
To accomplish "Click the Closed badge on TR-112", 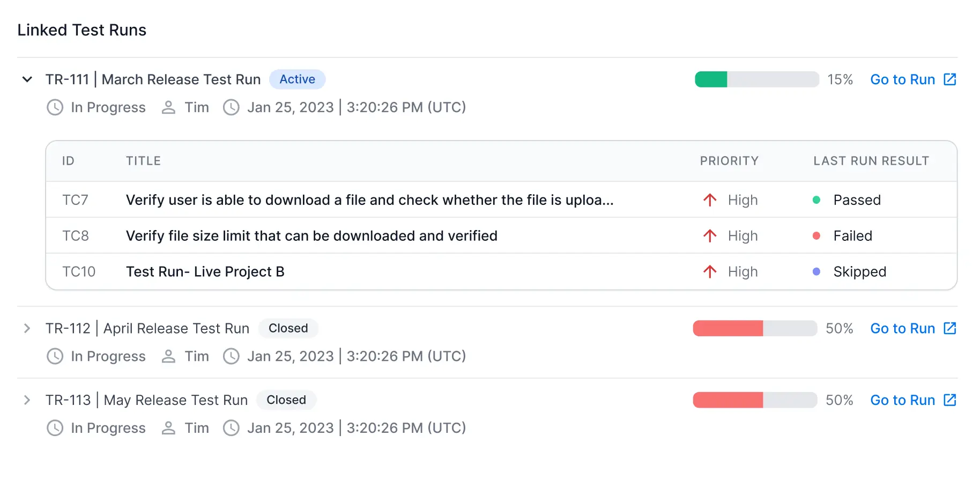I will coord(288,328).
